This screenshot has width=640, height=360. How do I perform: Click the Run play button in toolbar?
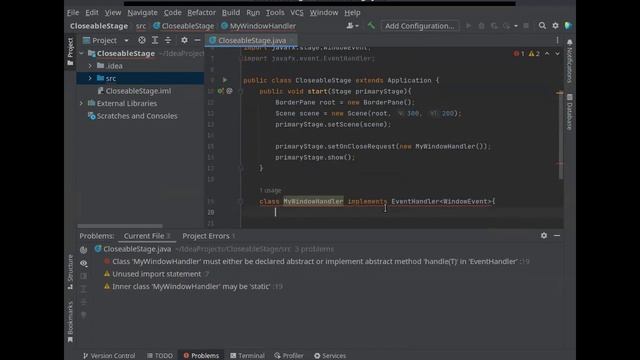(469, 26)
